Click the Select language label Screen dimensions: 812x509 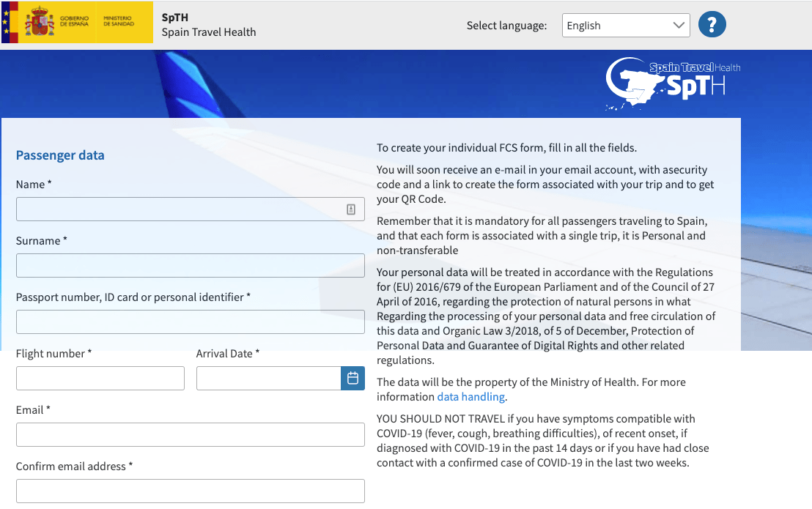click(506, 26)
